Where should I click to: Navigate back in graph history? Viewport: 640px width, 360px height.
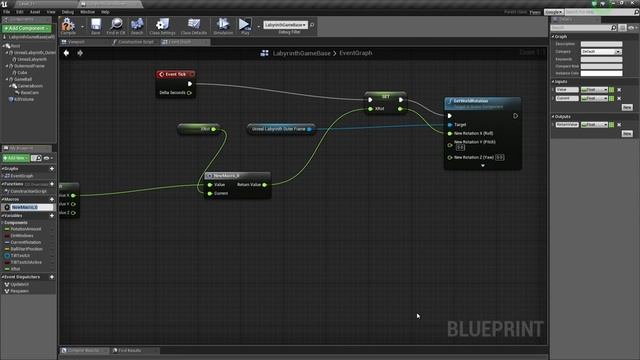coord(66,53)
